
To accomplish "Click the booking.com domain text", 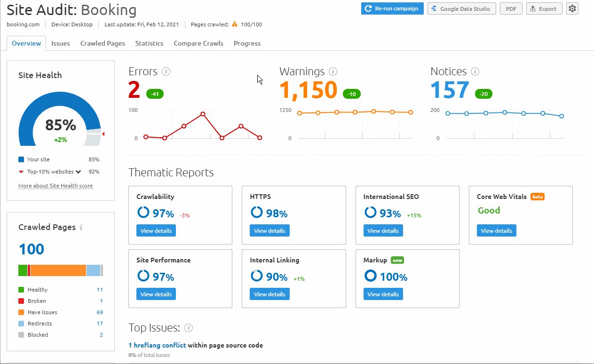I will (x=23, y=24).
